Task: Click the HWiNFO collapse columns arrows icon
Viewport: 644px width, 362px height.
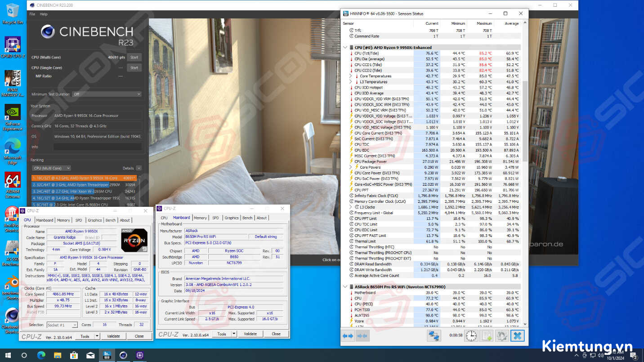Action: 362,335
